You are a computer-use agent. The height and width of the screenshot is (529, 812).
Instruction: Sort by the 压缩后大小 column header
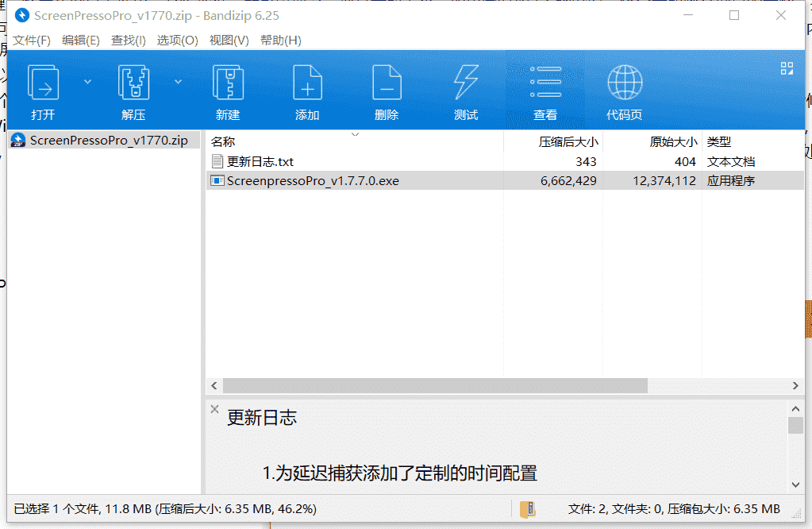pos(553,141)
